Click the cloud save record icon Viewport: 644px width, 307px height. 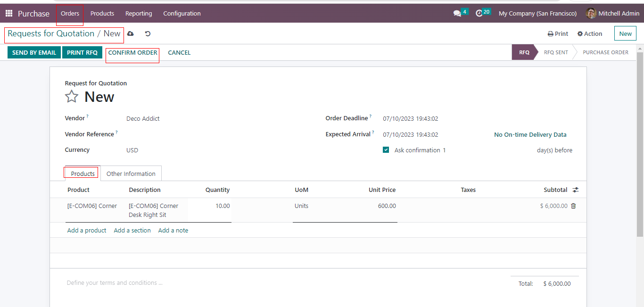click(x=131, y=34)
